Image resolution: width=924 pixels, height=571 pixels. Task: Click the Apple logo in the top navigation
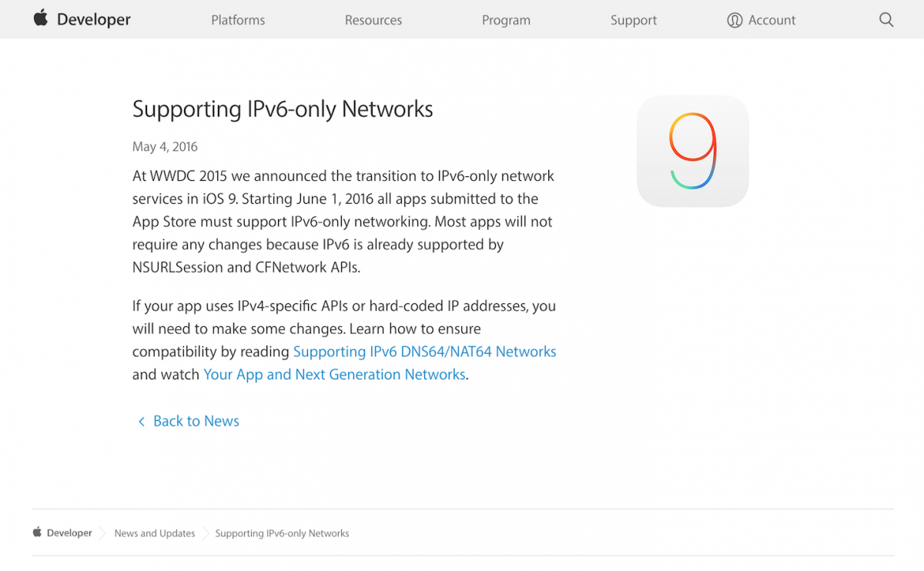point(40,18)
